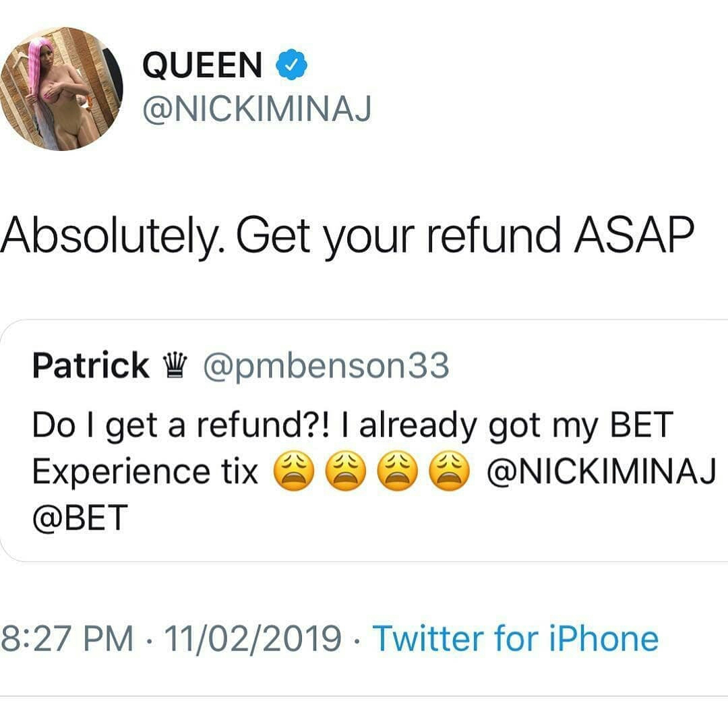Click the 8:27 PM timestamp
Image resolution: width=728 pixels, height=728 pixels.
coord(67,638)
